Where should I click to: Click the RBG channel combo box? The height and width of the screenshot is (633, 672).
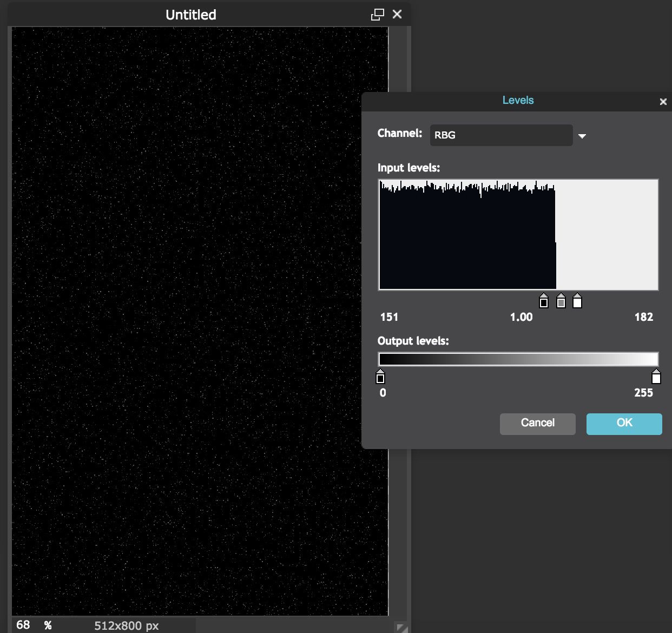[501, 135]
